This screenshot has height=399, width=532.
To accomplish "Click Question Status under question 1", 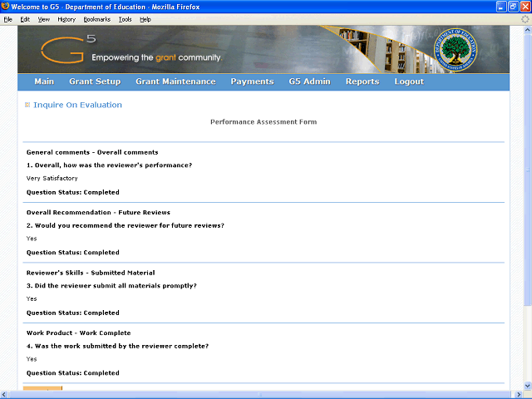I will (x=73, y=192).
